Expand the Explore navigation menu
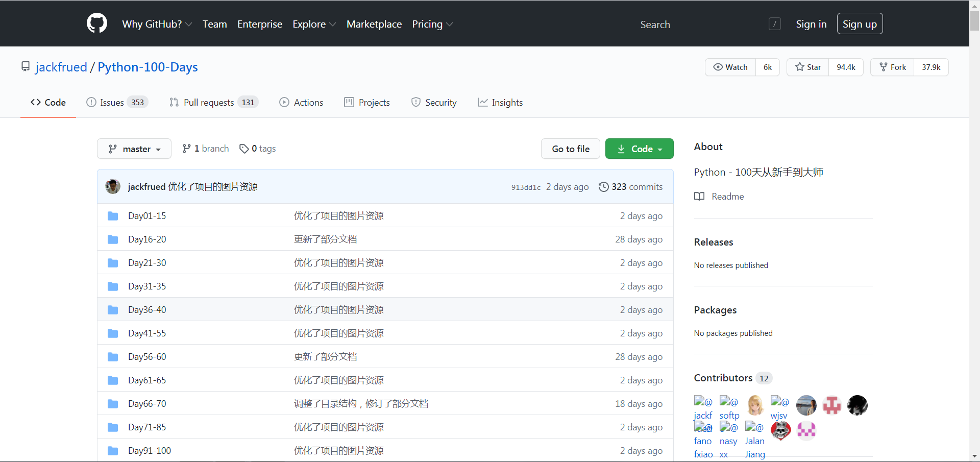Viewport: 980px width, 462px height. tap(314, 24)
